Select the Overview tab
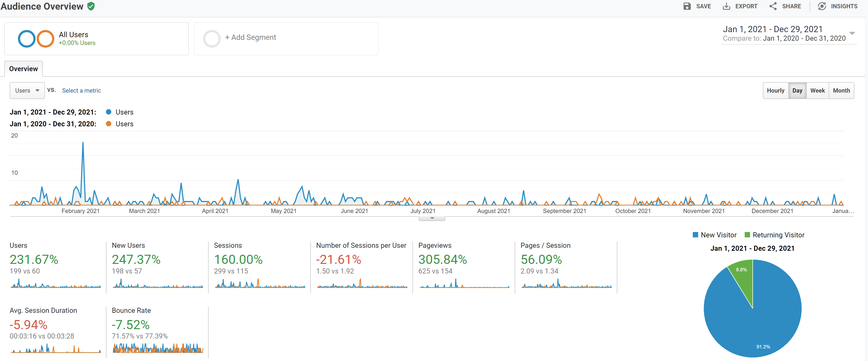 [x=23, y=69]
